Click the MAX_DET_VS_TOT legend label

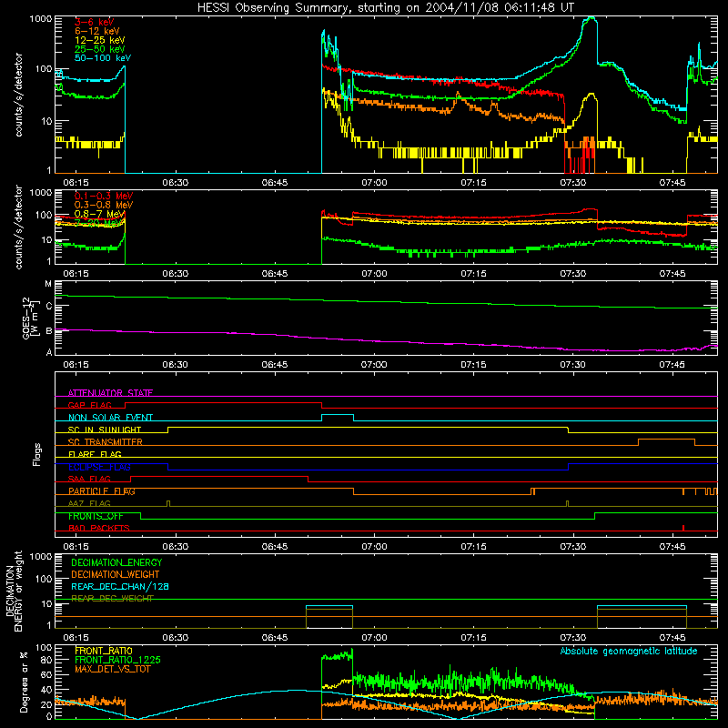(x=112, y=669)
